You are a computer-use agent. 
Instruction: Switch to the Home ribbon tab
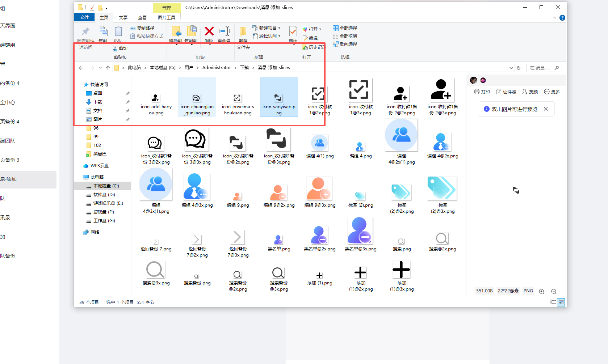click(104, 17)
